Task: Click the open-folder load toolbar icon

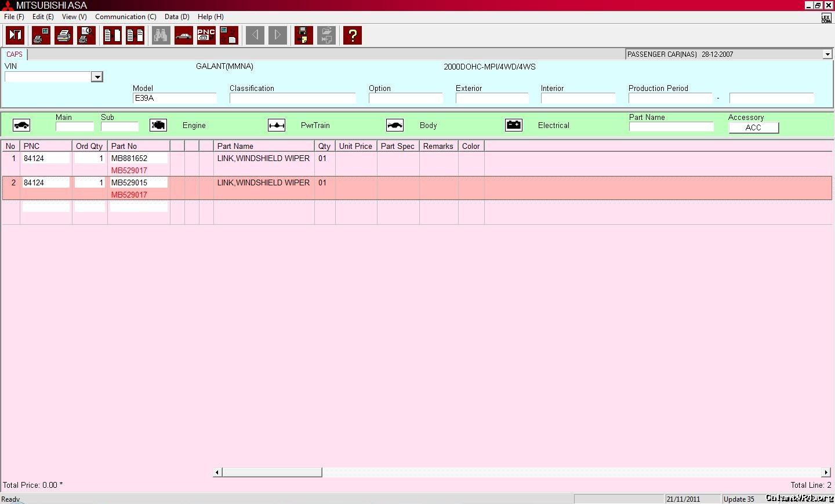Action: pos(326,35)
